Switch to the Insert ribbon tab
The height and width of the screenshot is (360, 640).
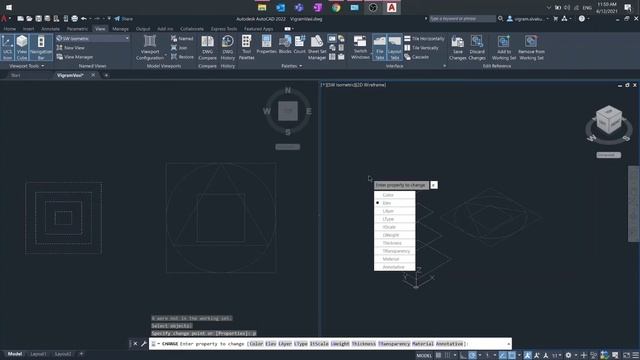pos(29,29)
